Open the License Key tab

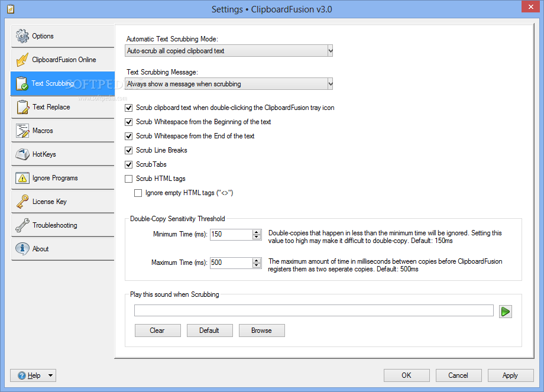point(63,202)
